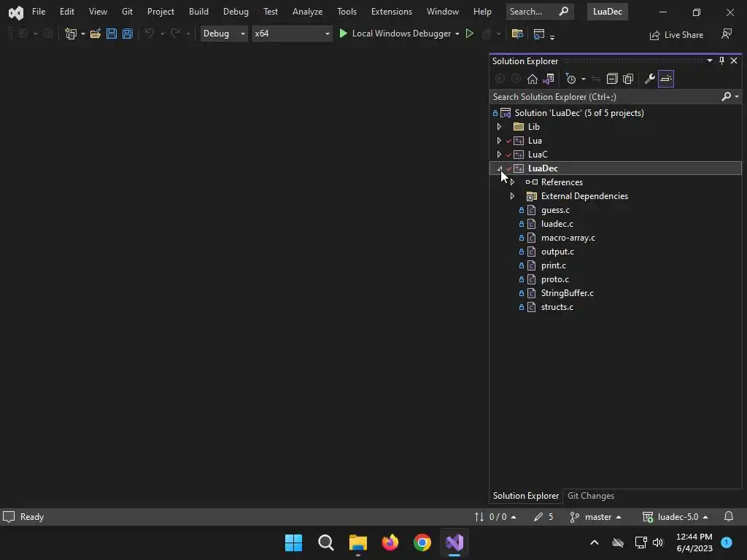The image size is (747, 560).
Task: Open the Analyze menu
Action: [x=307, y=12]
